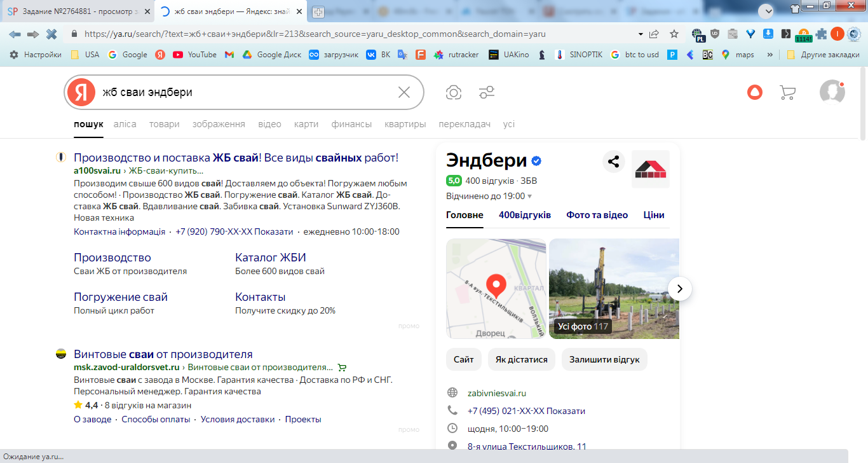Viewport: 868px width, 463px height.
Task: Show phone number +7 (495) 021-XX-XX
Action: click(x=526, y=411)
